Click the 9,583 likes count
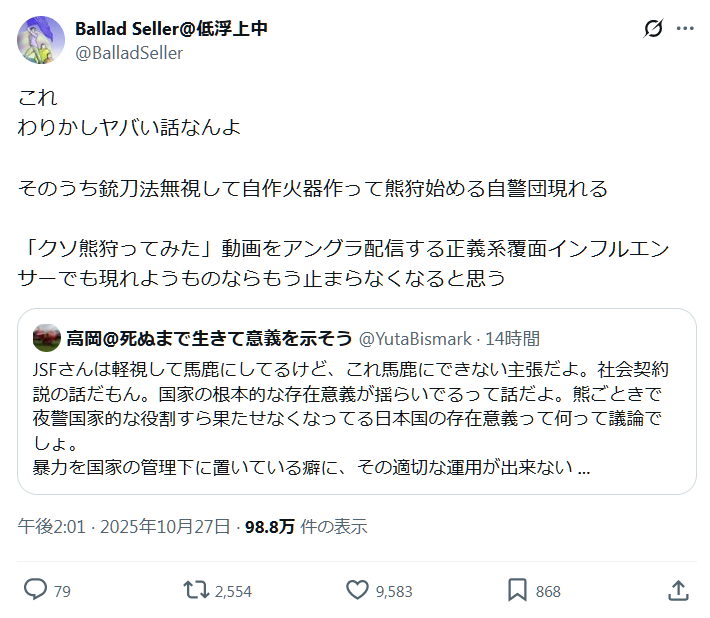This screenshot has height=618, width=710. click(394, 591)
